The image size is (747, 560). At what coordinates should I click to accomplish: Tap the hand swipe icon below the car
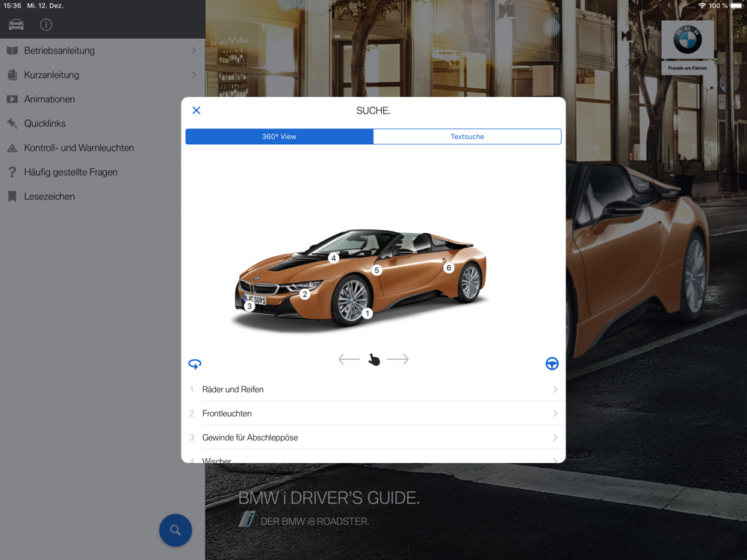374,360
